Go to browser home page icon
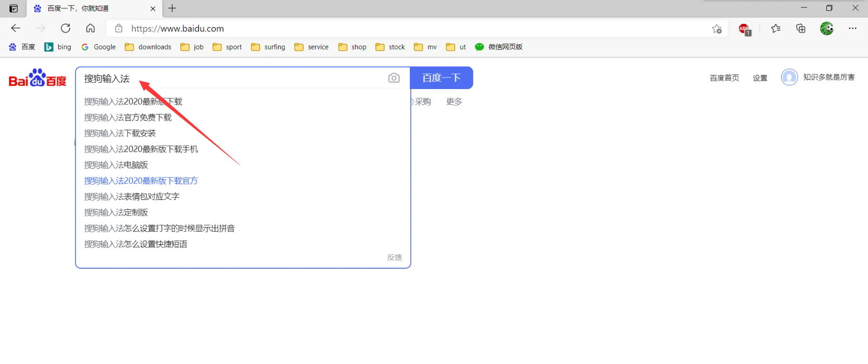Viewport: 868px width, 364px height. click(90, 29)
